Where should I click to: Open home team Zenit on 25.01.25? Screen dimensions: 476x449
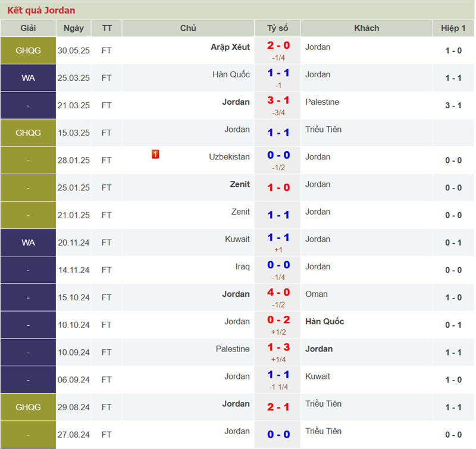(x=240, y=184)
